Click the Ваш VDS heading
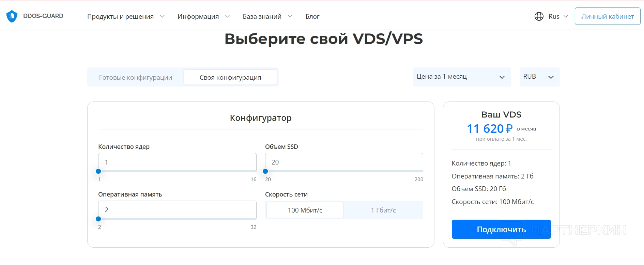This screenshot has width=644, height=265. click(x=501, y=114)
